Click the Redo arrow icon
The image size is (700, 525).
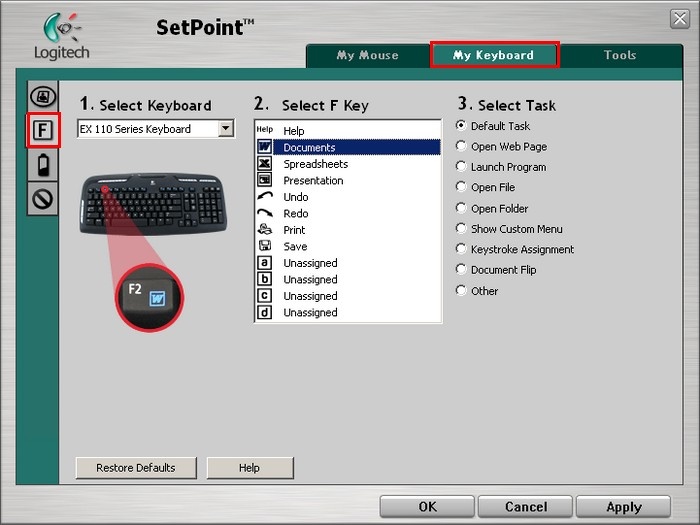(x=265, y=213)
